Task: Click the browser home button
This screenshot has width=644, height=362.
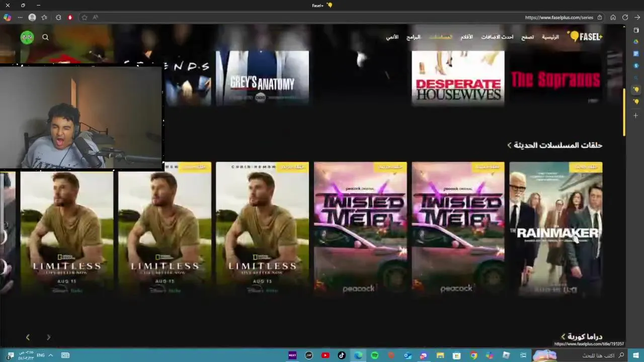Action: (613, 17)
